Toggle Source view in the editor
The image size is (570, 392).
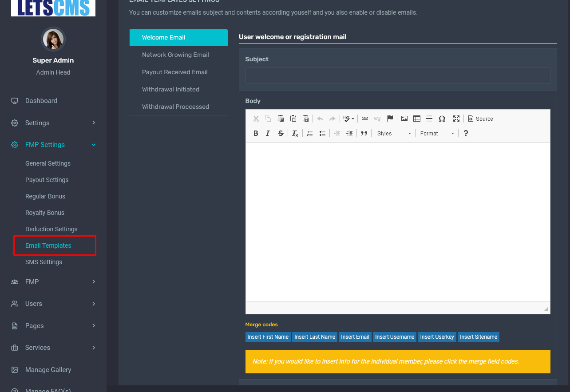tap(480, 119)
